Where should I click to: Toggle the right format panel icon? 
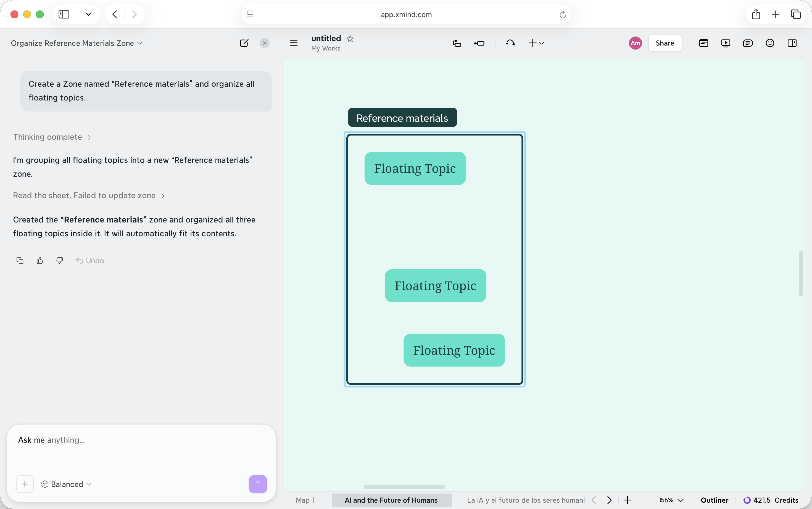[792, 43]
